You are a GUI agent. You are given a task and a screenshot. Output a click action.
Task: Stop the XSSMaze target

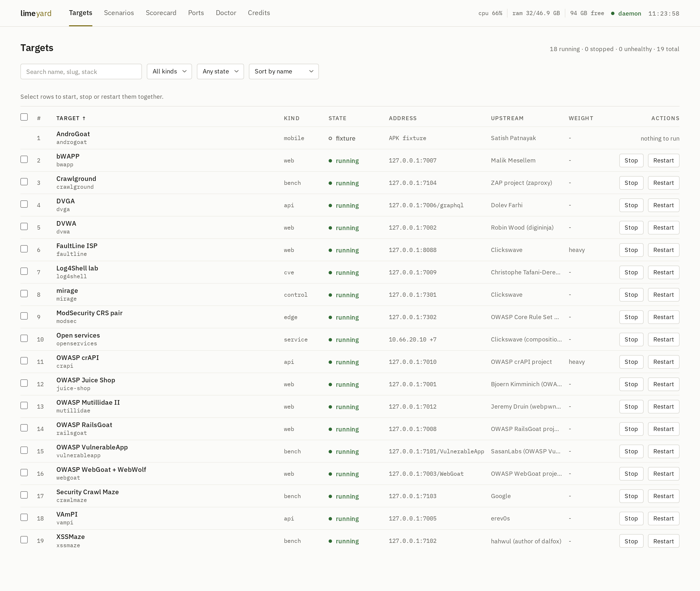631,541
